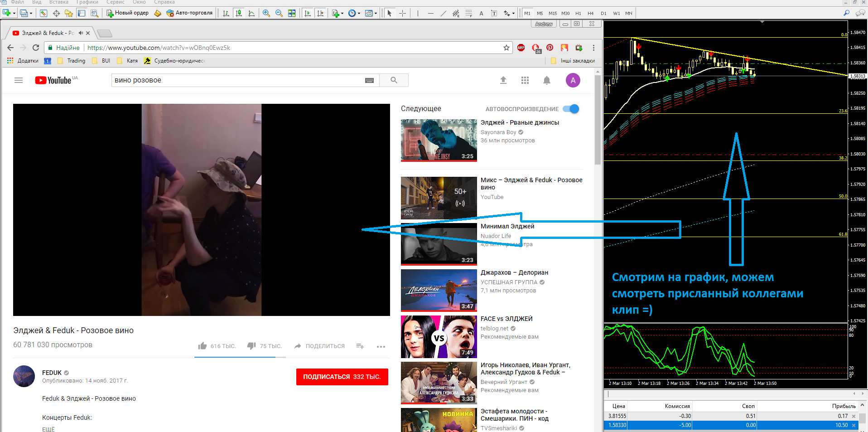Viewport: 868px width, 432px height.
Task: Open YouTube notifications bell
Action: point(547,80)
